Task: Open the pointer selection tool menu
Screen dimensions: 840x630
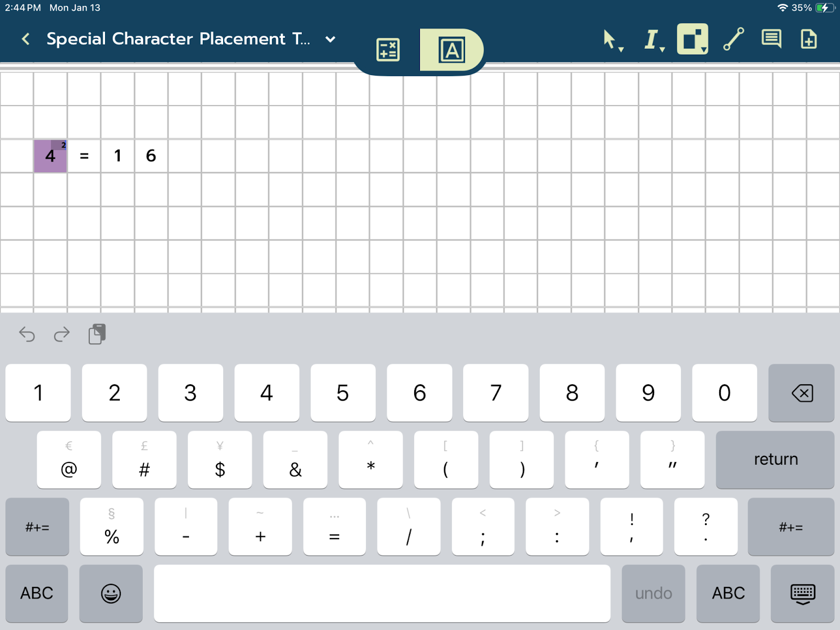Action: coord(611,40)
